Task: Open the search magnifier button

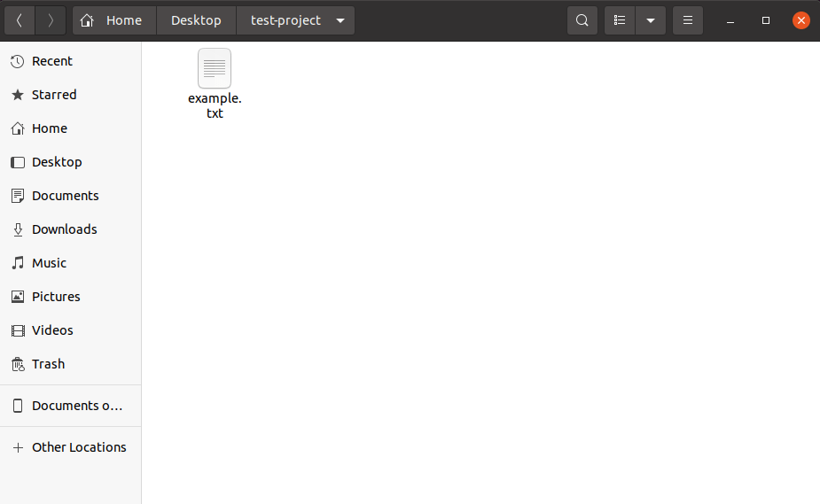Action: point(582,20)
